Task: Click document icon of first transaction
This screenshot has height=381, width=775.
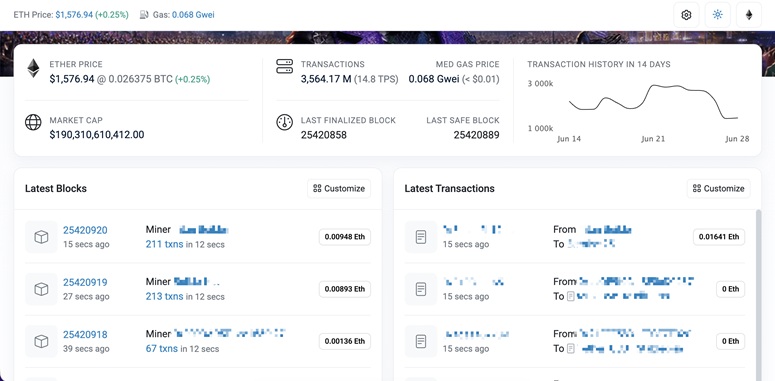Action: pyautogui.click(x=421, y=237)
